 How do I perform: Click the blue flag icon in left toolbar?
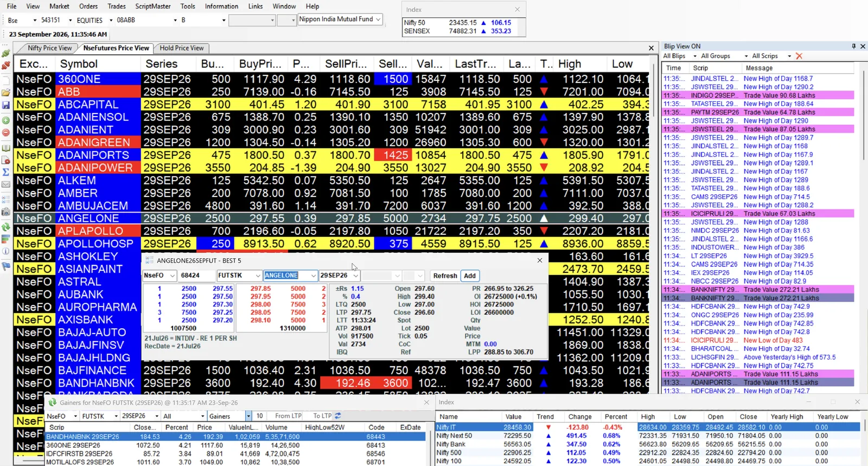coord(6,266)
